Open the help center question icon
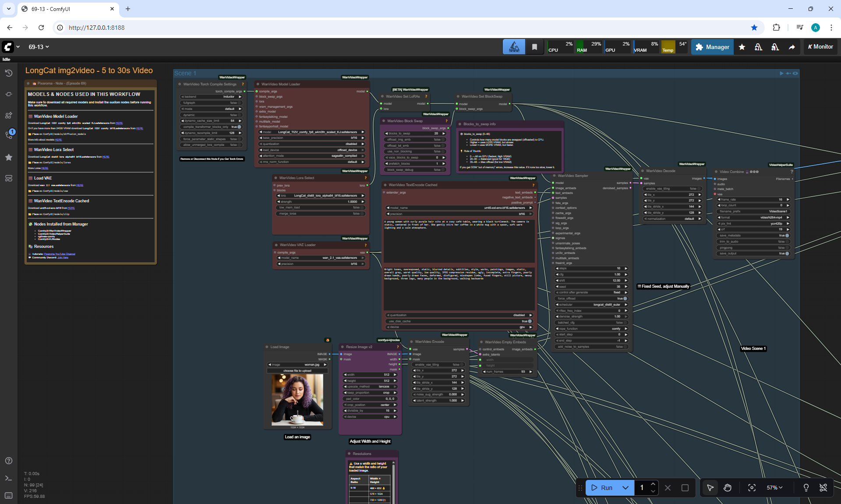The width and height of the screenshot is (841, 504). point(8,461)
